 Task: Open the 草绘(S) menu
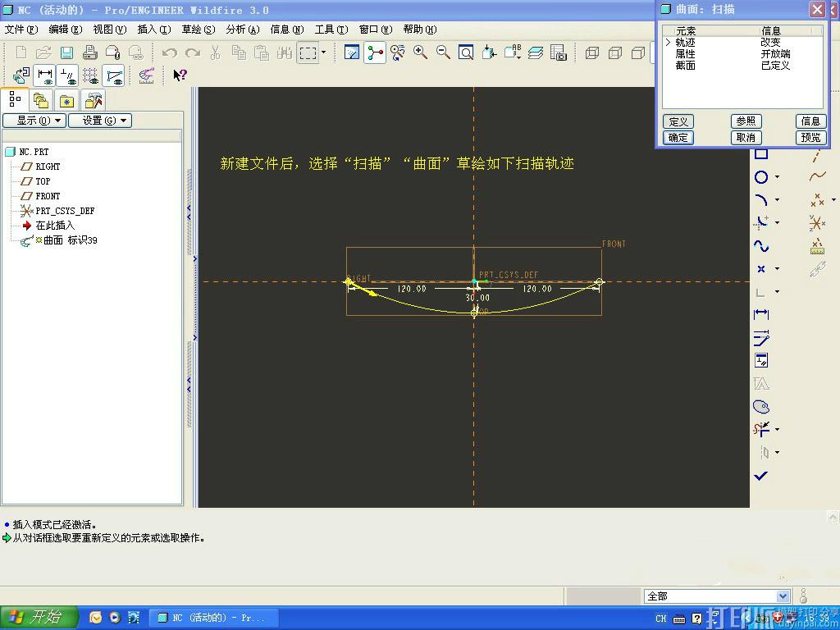pyautogui.click(x=199, y=30)
